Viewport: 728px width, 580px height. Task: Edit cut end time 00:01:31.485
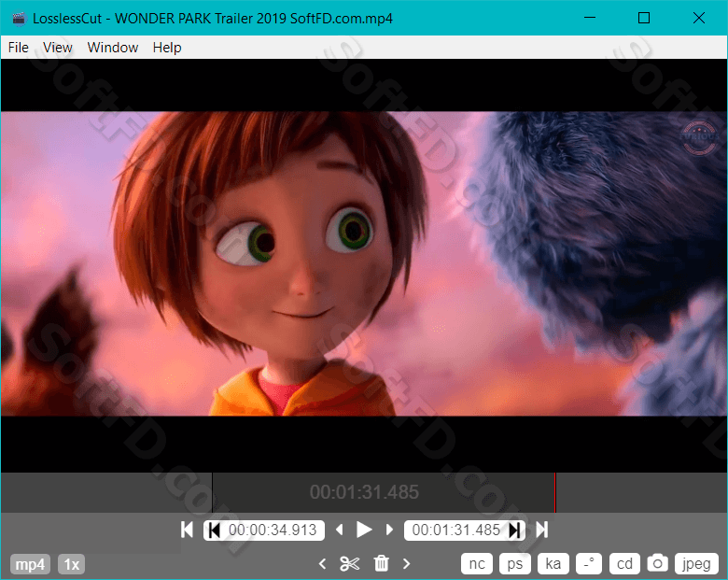coord(455,530)
